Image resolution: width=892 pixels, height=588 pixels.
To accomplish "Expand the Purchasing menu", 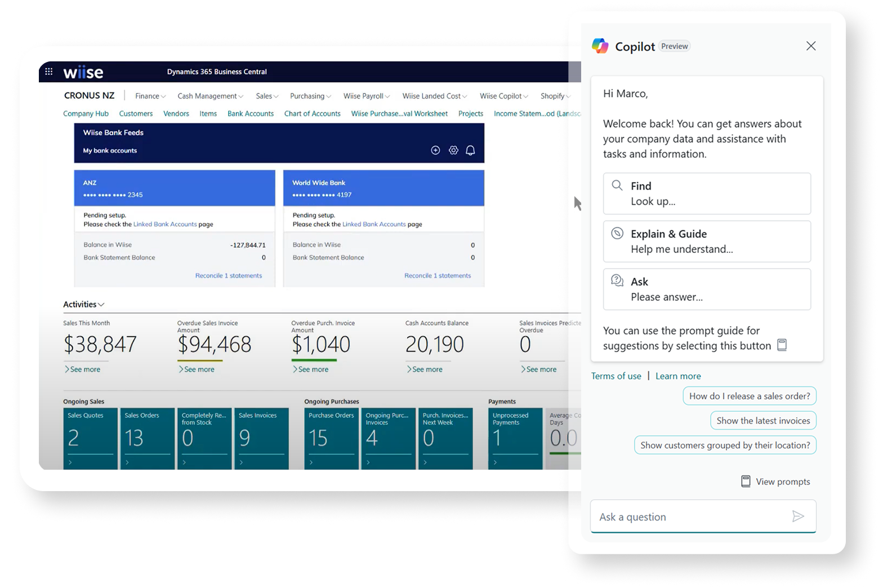I will pos(311,96).
